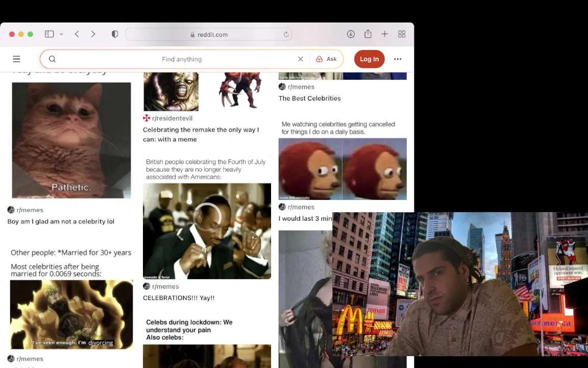This screenshot has height=368, width=588.
Task: Open post 'Boy am I glad am not a celebrity lol'
Action: coord(61,221)
